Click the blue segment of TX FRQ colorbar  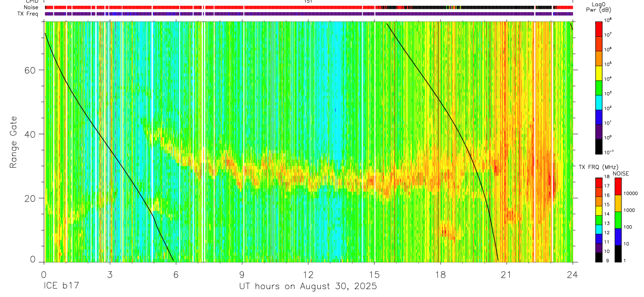pyautogui.click(x=598, y=239)
